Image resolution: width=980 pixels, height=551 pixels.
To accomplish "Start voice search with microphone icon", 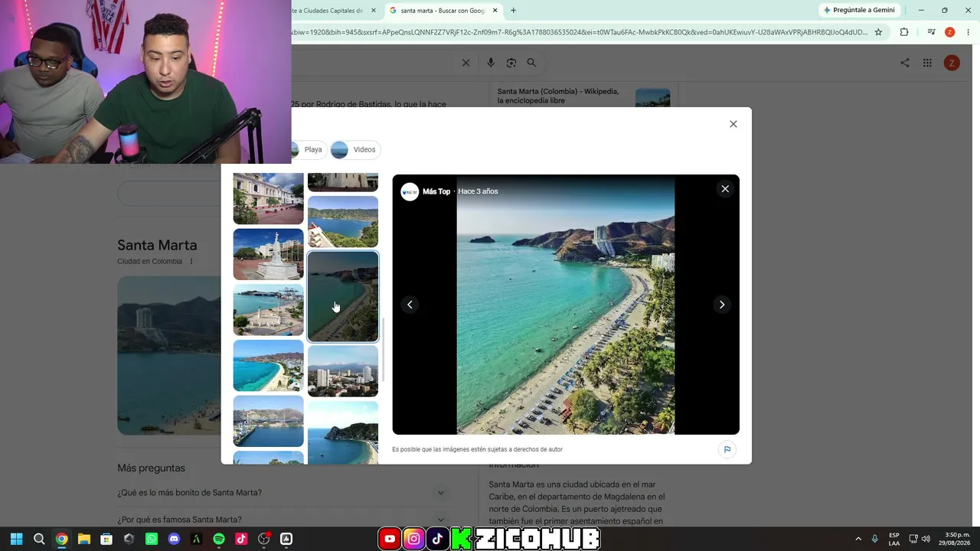I will tap(491, 63).
